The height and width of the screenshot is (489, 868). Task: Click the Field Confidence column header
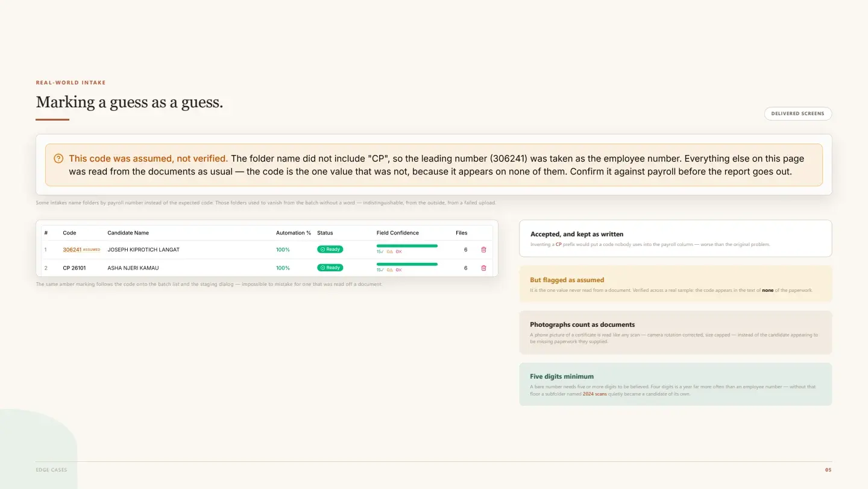tap(398, 233)
